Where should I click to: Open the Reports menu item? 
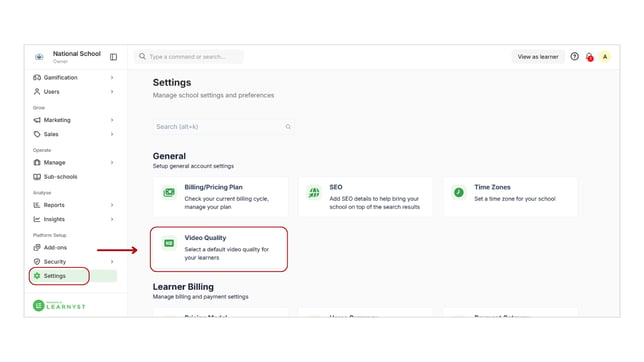(74, 205)
